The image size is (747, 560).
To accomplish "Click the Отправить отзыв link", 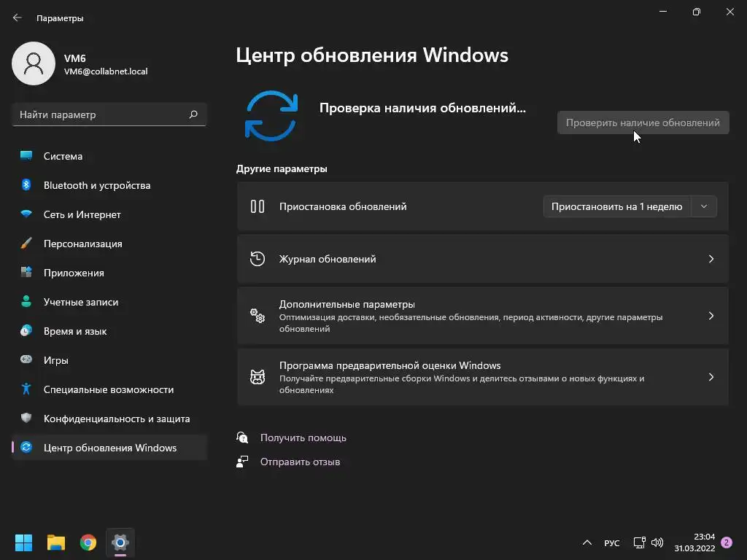I will (300, 462).
